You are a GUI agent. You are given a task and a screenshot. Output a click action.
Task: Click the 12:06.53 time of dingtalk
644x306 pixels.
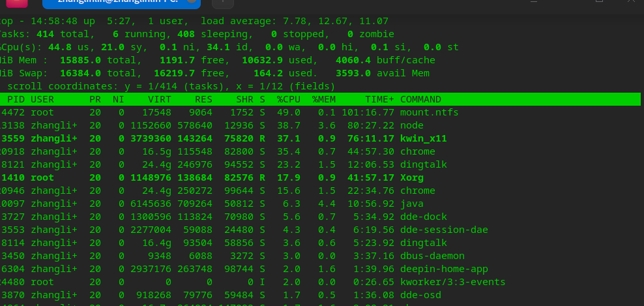click(371, 164)
